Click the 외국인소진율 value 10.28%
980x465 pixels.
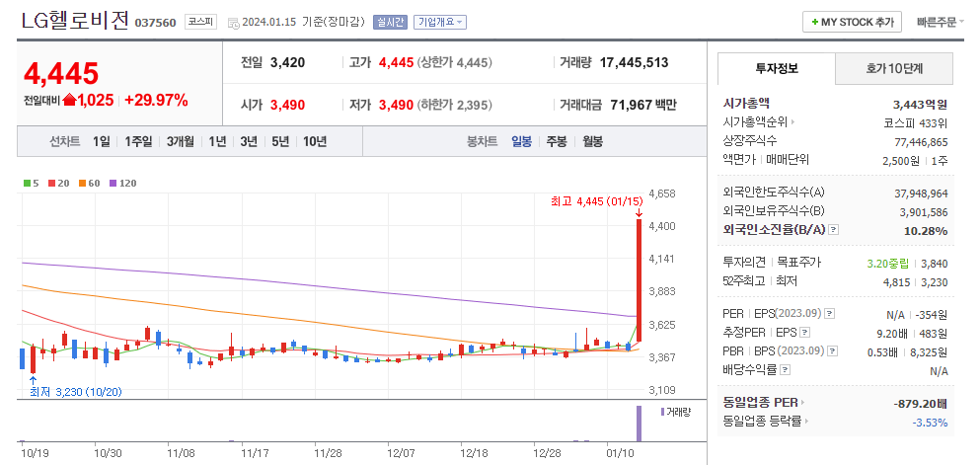(926, 231)
